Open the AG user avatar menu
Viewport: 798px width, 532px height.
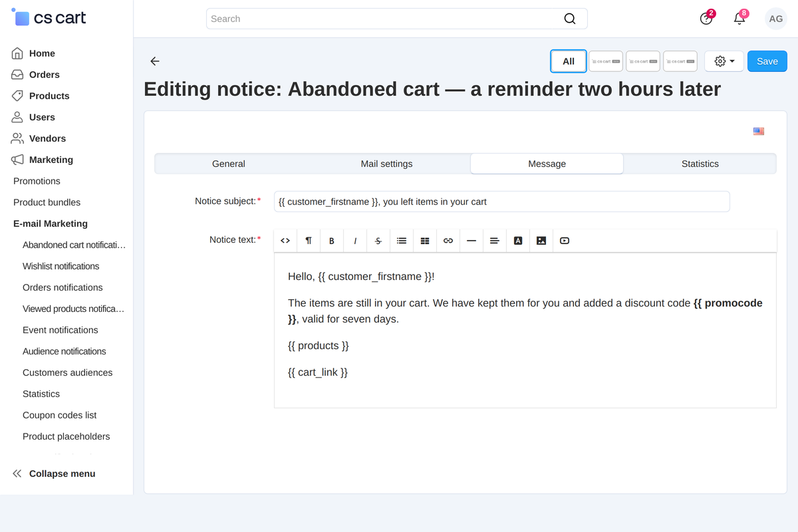[775, 19]
